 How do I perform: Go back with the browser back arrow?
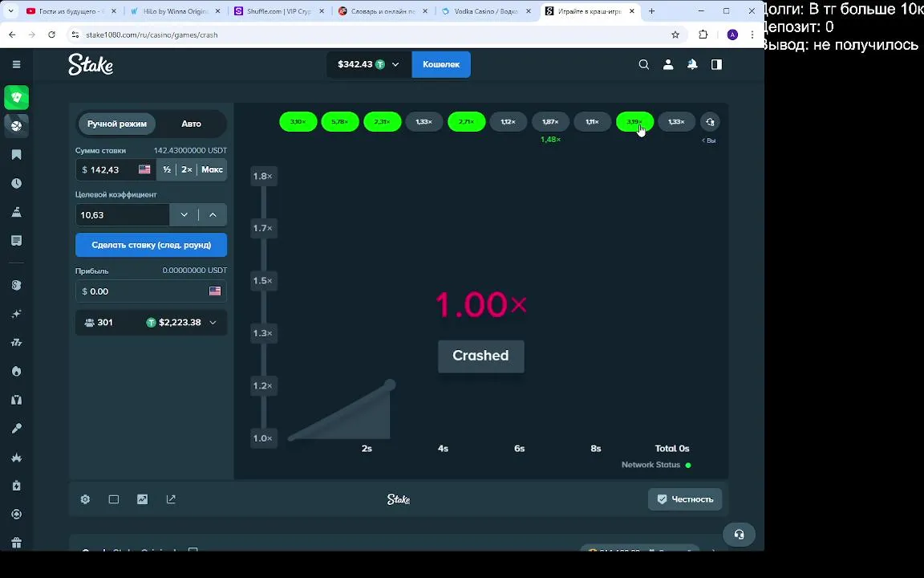point(12,35)
